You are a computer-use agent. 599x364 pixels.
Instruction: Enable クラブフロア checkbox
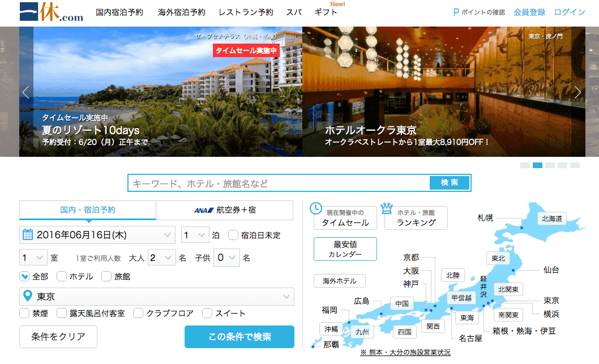(138, 313)
